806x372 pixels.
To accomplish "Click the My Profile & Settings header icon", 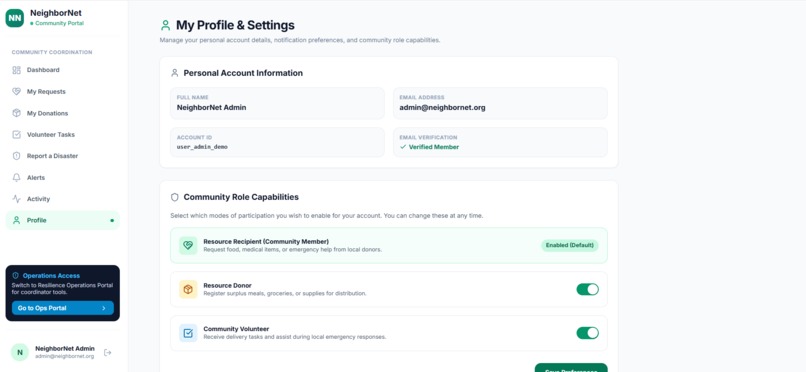I will click(x=165, y=25).
